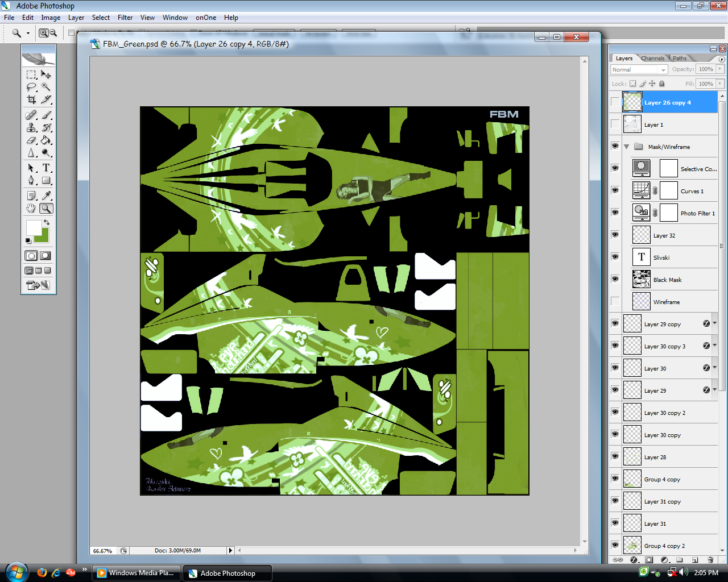
Task: Click the green background color swatch
Action: click(43, 236)
